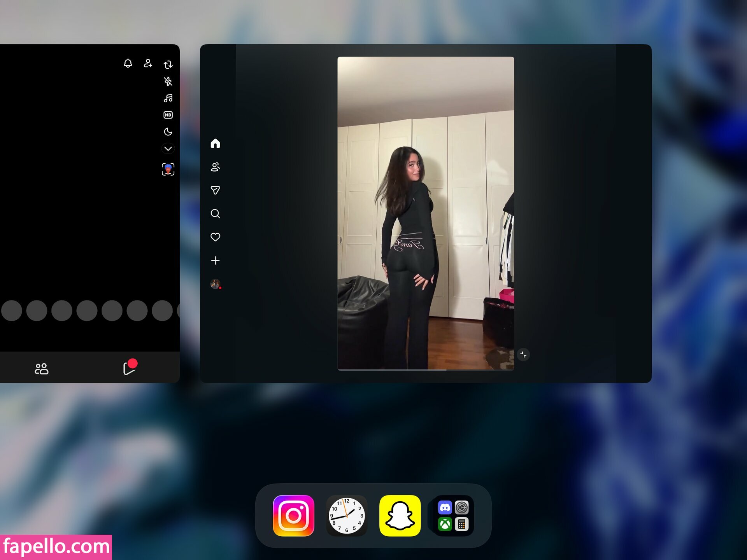Open the face scan avatar lens

[x=168, y=169]
